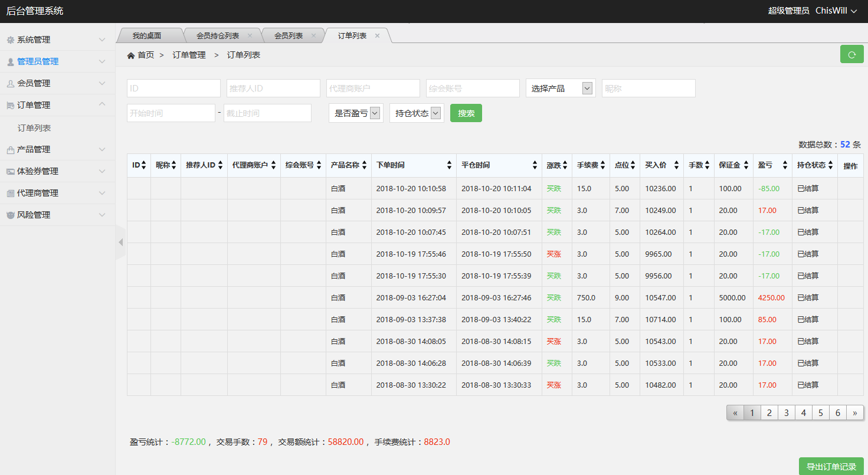
Task: Click the home icon in breadcrumb
Action: (131, 55)
